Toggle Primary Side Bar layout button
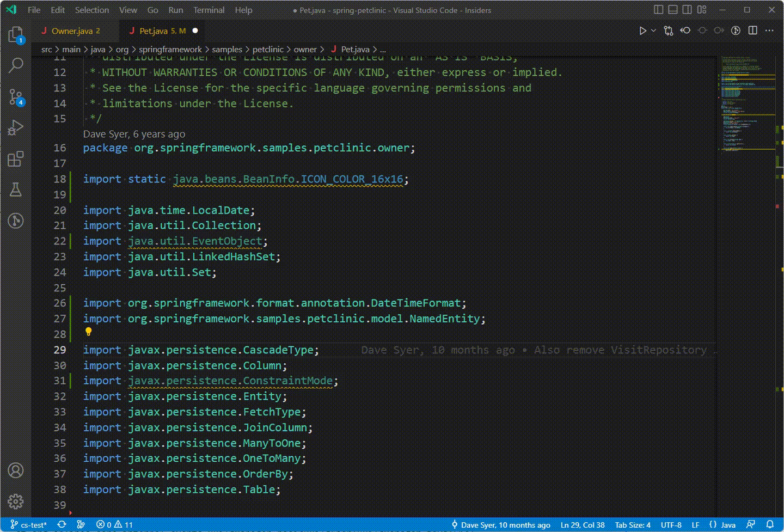Image resolution: width=784 pixels, height=532 pixels. [x=659, y=10]
